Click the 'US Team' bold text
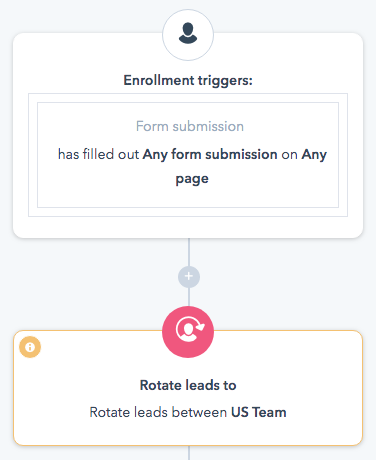 point(259,412)
